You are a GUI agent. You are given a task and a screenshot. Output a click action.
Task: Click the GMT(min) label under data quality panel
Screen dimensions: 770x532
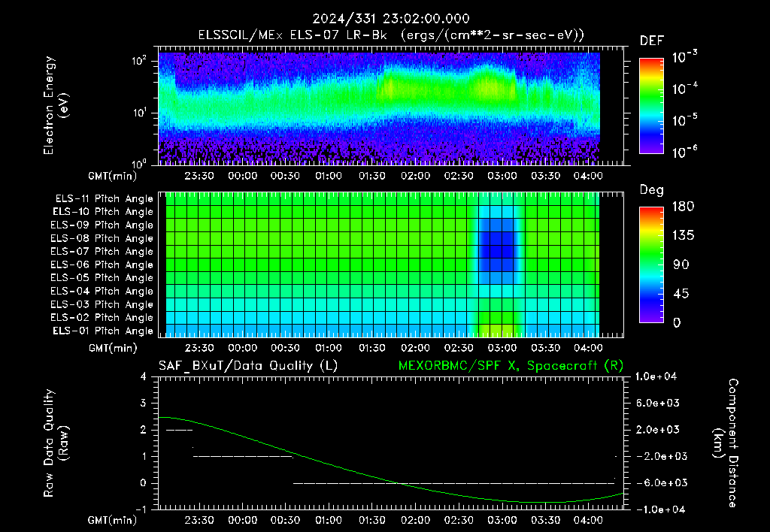coord(113,520)
